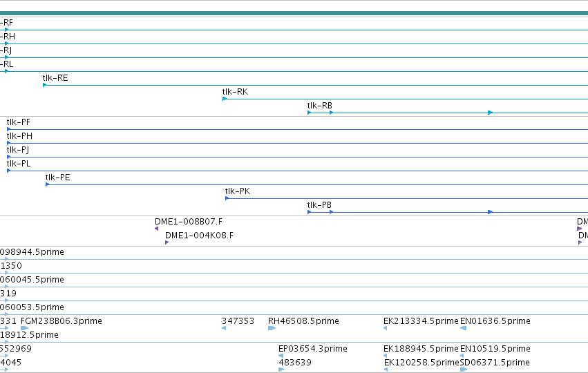
Task: Select the 319 feature label
Action: [8, 294]
